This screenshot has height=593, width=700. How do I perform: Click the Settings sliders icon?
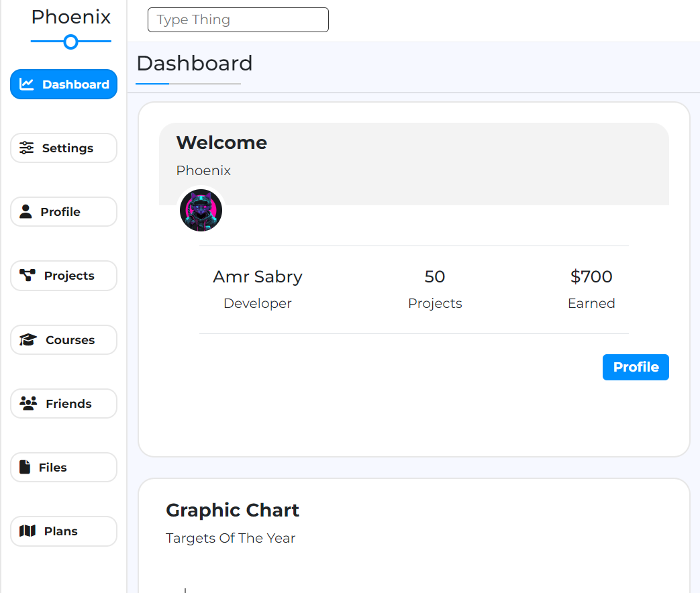(x=26, y=148)
